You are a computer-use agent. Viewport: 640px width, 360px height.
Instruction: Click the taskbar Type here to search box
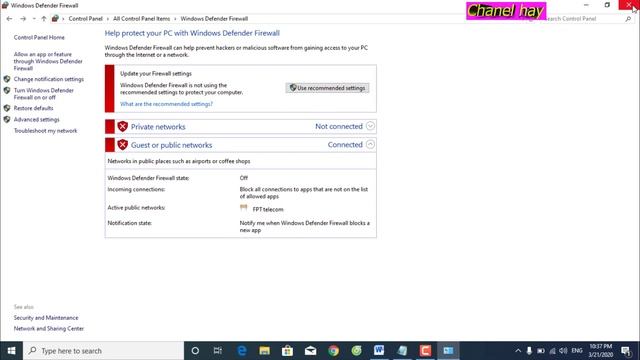click(x=104, y=351)
